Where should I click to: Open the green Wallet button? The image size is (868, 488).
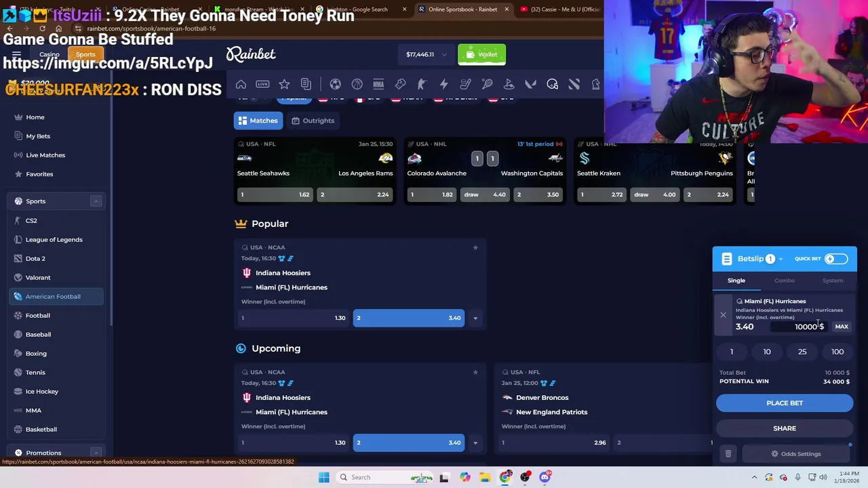[481, 54]
